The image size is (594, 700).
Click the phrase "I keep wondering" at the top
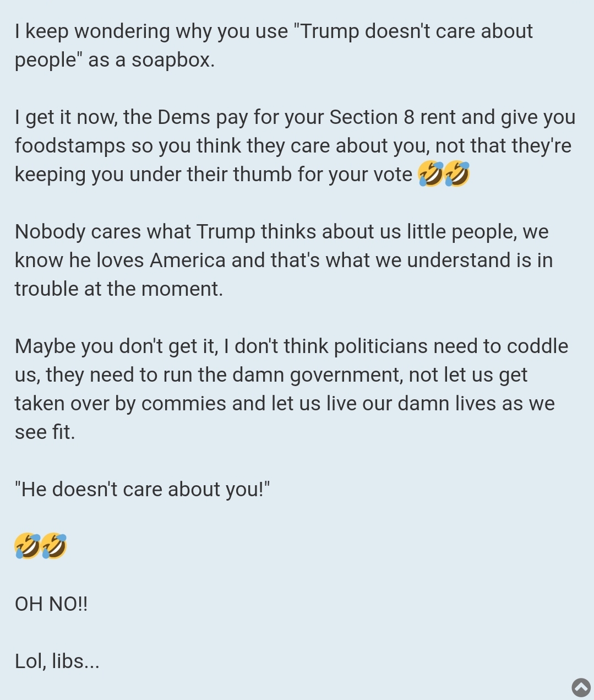click(x=92, y=31)
